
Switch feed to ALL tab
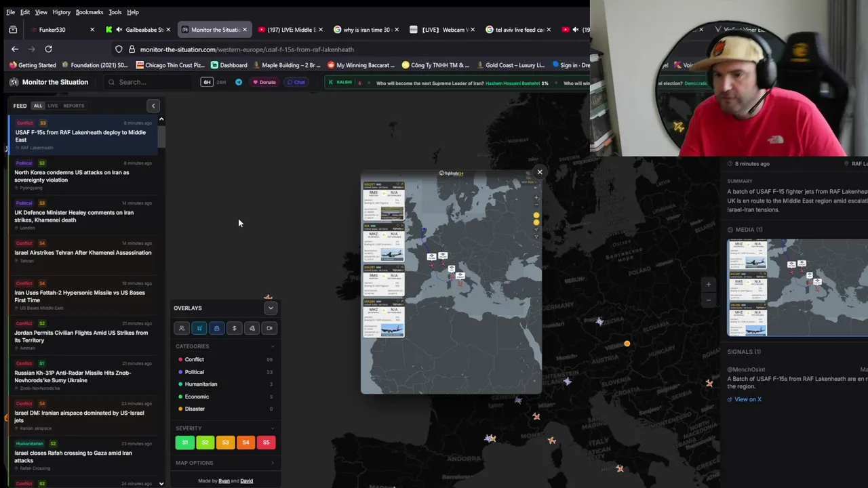tap(38, 106)
